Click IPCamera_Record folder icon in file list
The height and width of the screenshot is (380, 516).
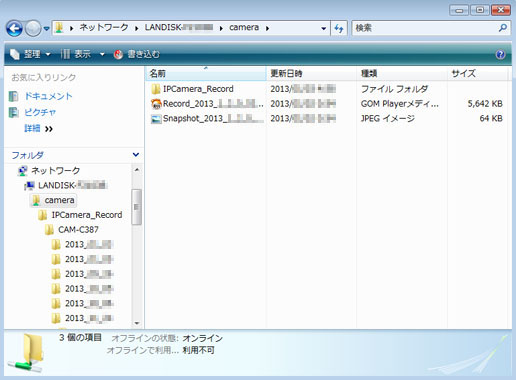[156, 89]
